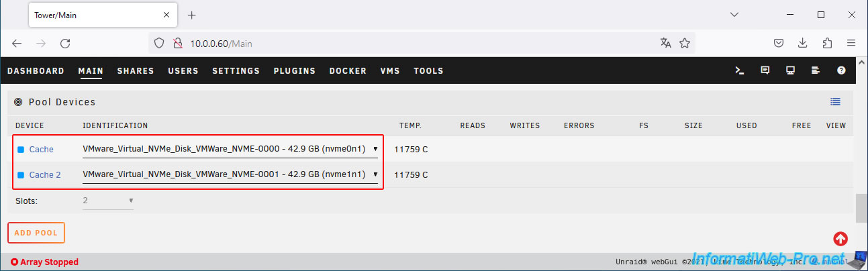Click the browser translate page icon
Viewport: 868px width, 271px height.
pyautogui.click(x=665, y=43)
